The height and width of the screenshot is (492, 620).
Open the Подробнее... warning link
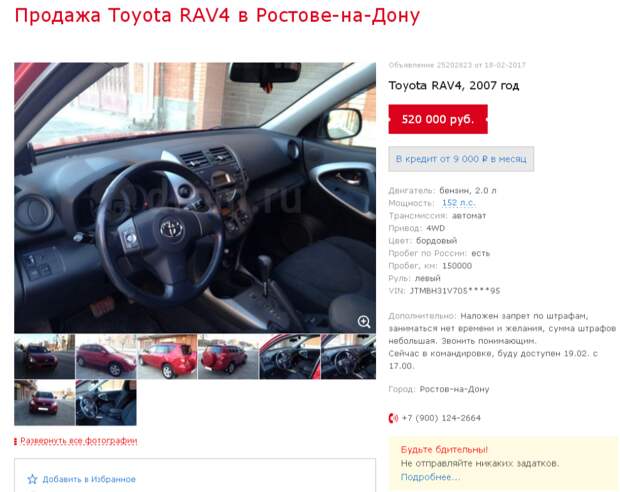(x=430, y=477)
